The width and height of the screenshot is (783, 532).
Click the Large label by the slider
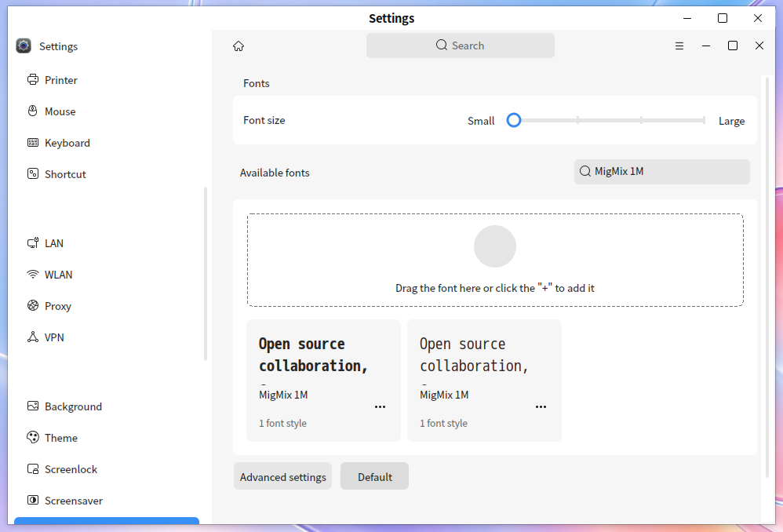click(x=731, y=121)
